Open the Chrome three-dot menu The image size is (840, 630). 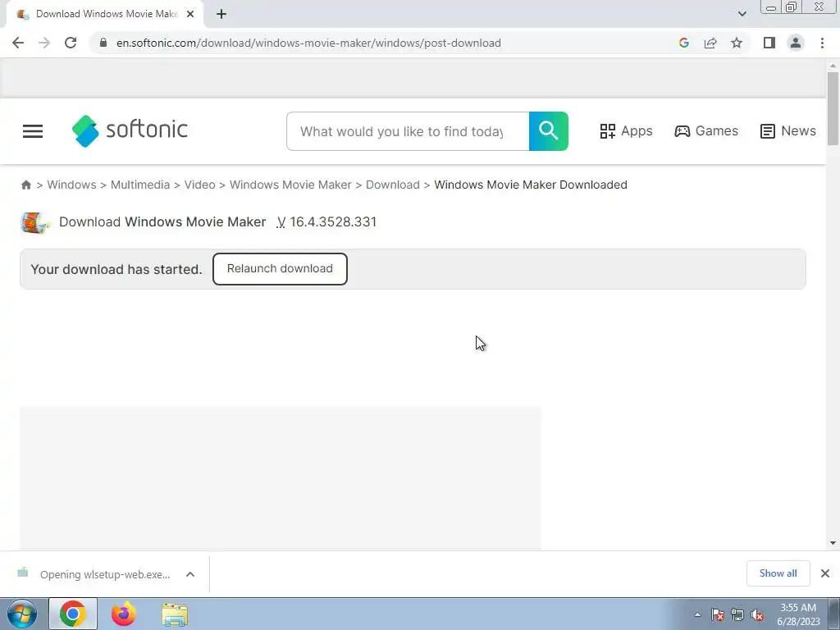tap(822, 43)
